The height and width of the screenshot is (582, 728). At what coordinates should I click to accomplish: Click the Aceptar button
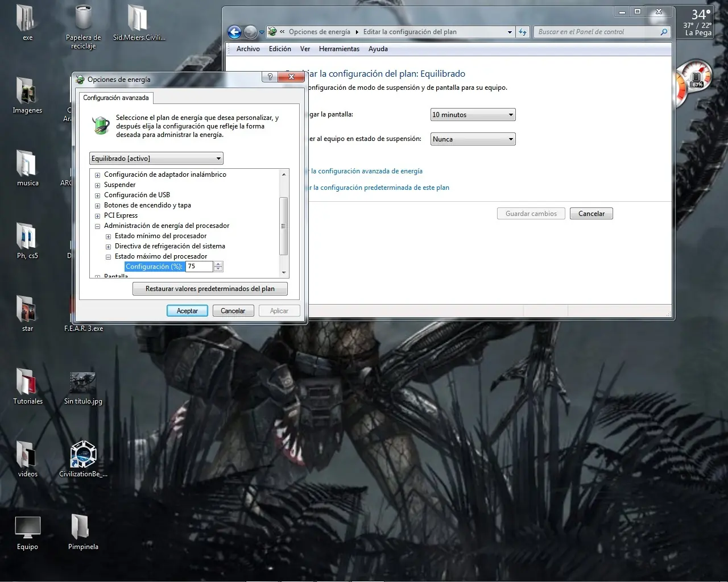(187, 311)
